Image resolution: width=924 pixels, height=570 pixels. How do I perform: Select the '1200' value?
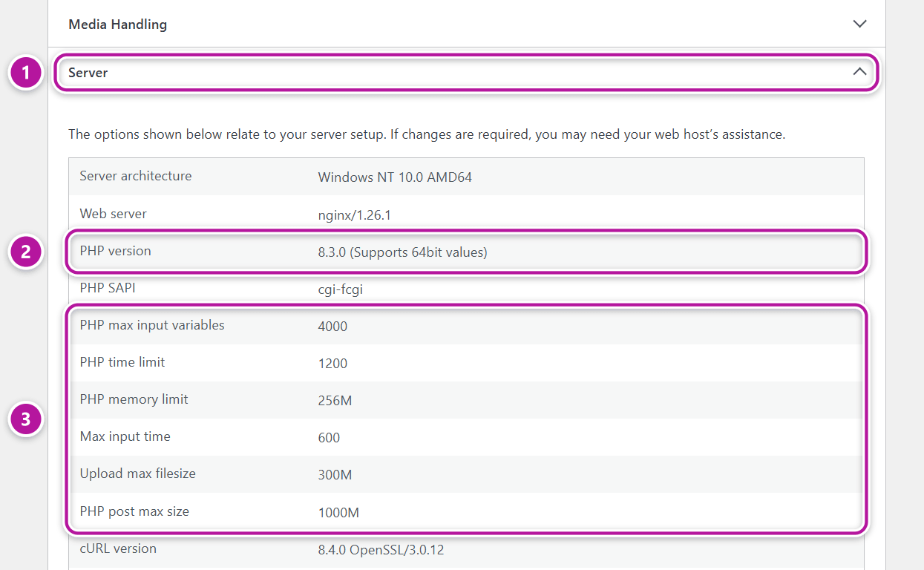[x=332, y=364]
